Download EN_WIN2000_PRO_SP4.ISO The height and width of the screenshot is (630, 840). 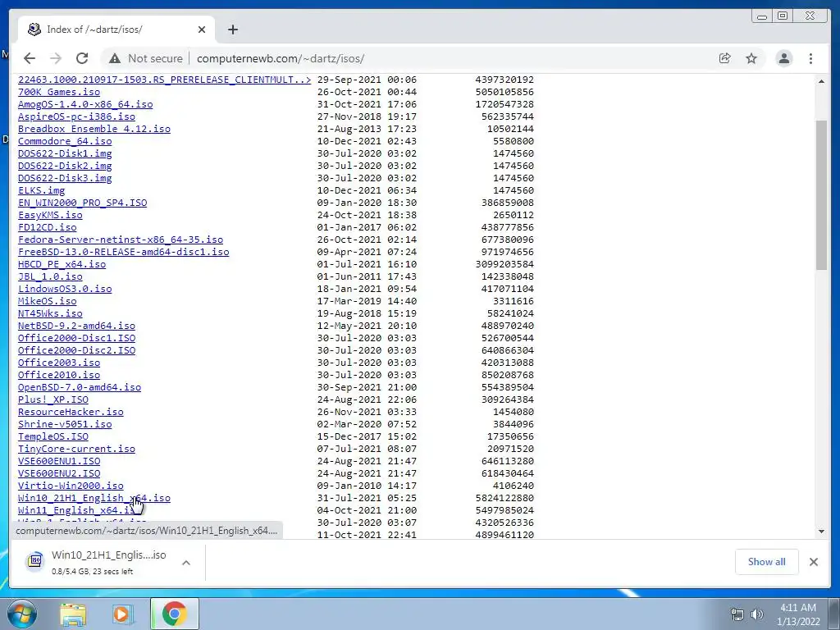[x=83, y=203]
